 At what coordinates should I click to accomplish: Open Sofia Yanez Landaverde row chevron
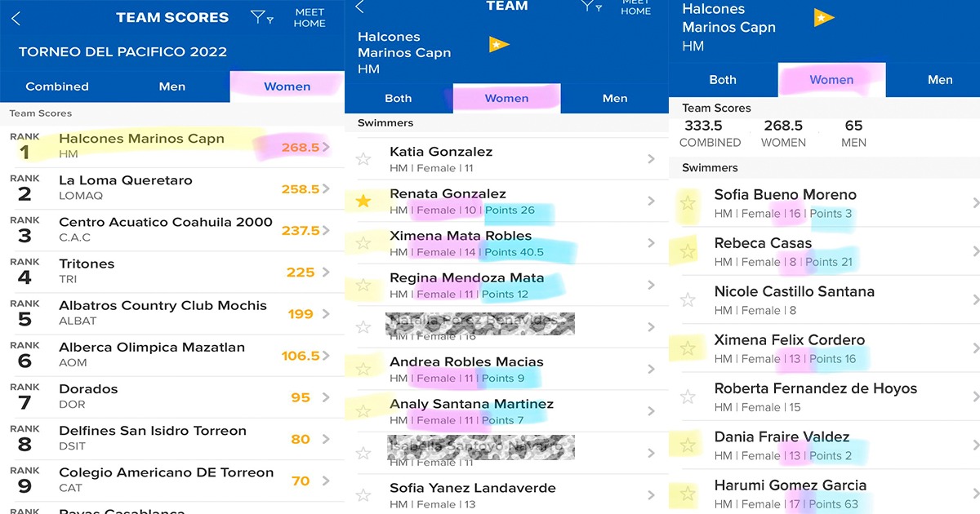(x=651, y=495)
